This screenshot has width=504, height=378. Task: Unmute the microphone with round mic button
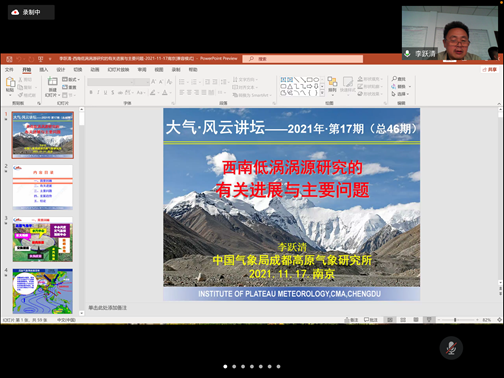tap(451, 348)
